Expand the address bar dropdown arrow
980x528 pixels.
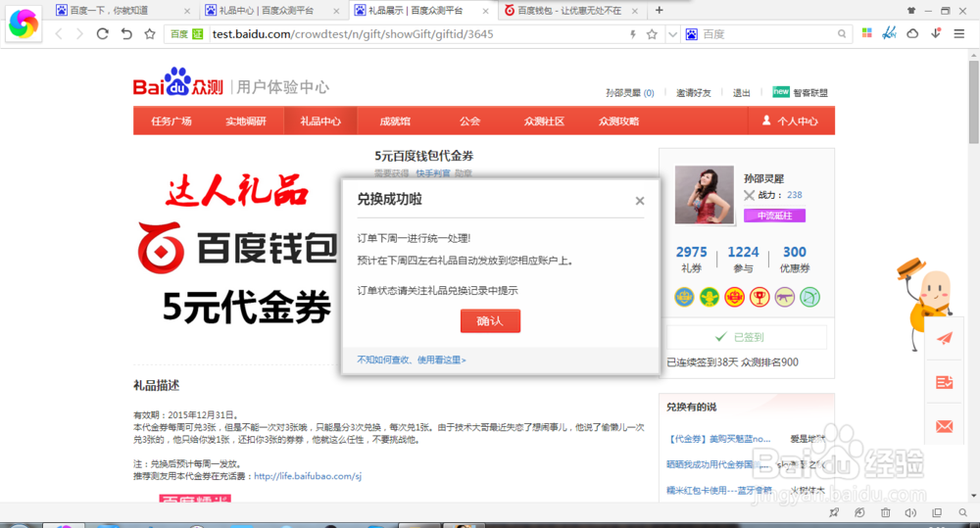672,34
